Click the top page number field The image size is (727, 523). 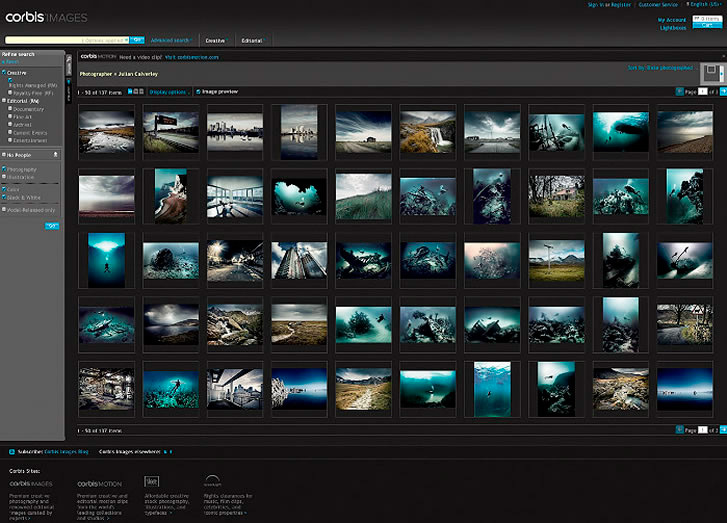coord(702,91)
